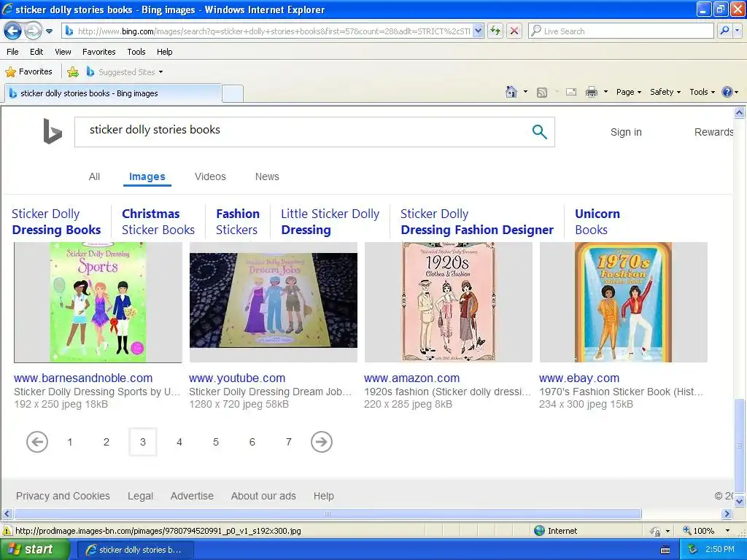747x560 pixels.
Task: Click the browser Back arrow button
Action: point(13,31)
